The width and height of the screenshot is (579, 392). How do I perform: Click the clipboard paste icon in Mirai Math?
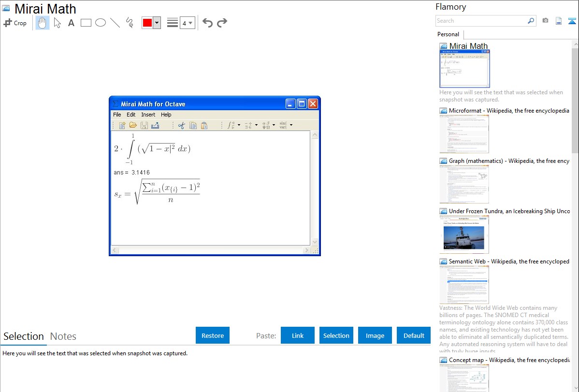(x=204, y=126)
